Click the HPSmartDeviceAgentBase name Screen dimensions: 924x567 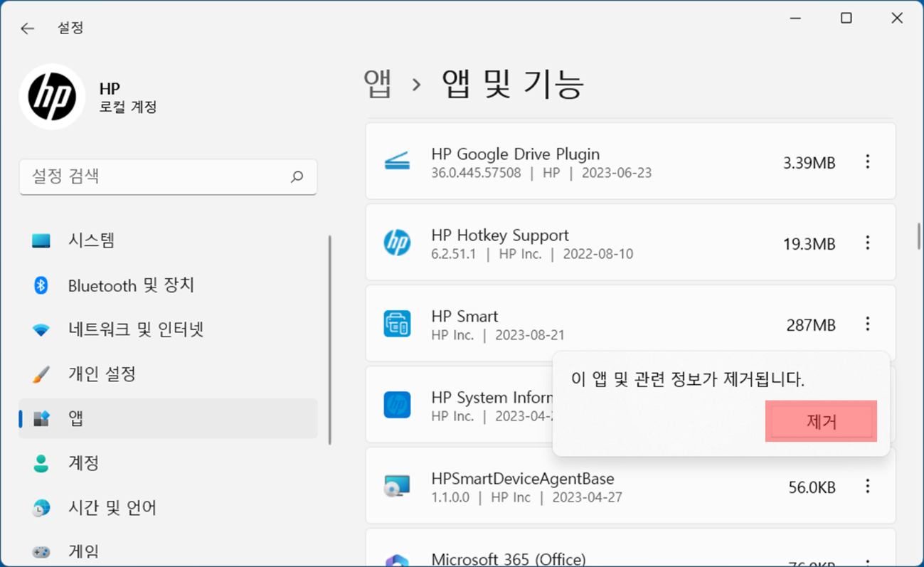(523, 479)
